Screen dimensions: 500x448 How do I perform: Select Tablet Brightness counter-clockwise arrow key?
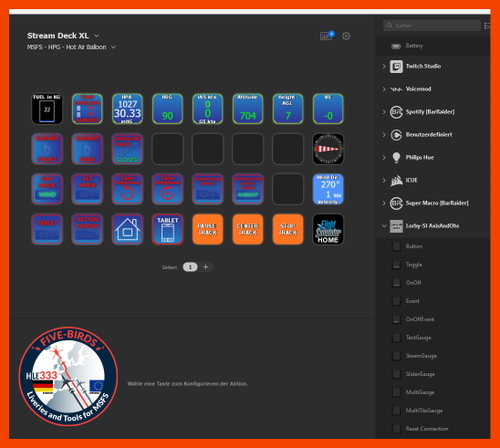(127, 189)
